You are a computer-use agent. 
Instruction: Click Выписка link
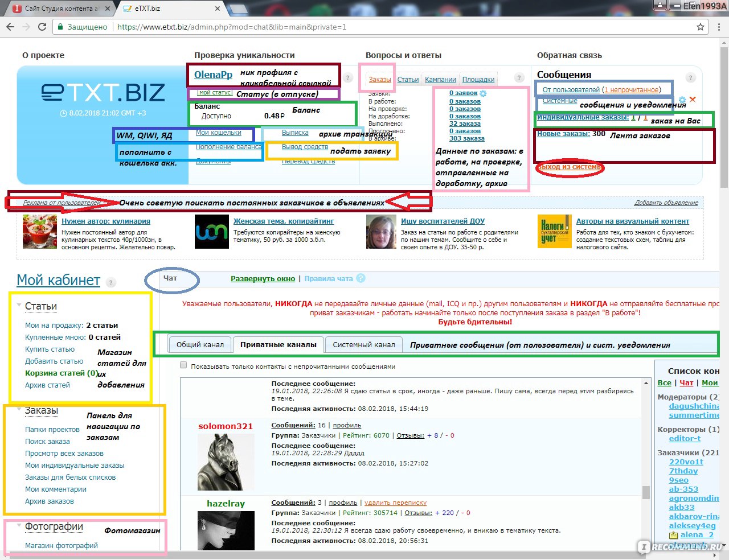[x=295, y=132]
